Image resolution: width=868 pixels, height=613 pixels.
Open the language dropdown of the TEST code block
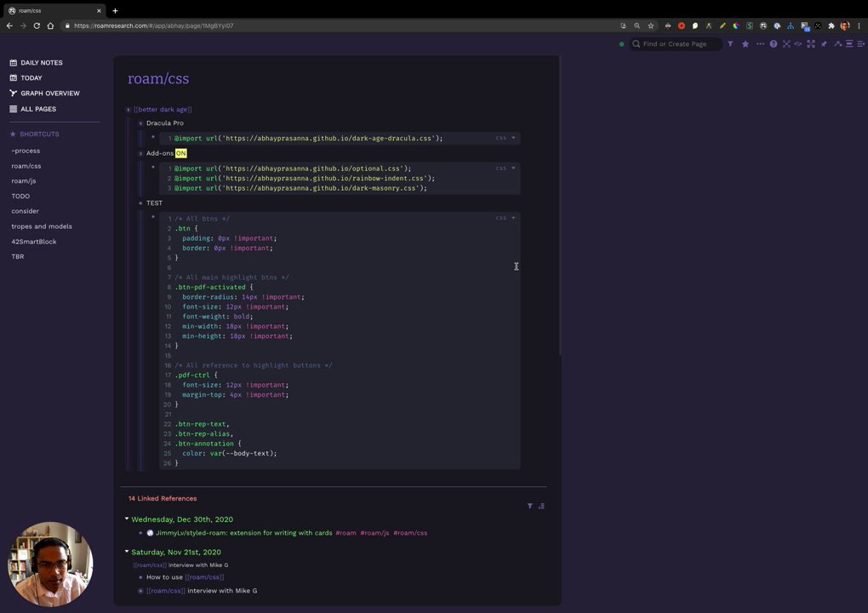click(x=506, y=218)
